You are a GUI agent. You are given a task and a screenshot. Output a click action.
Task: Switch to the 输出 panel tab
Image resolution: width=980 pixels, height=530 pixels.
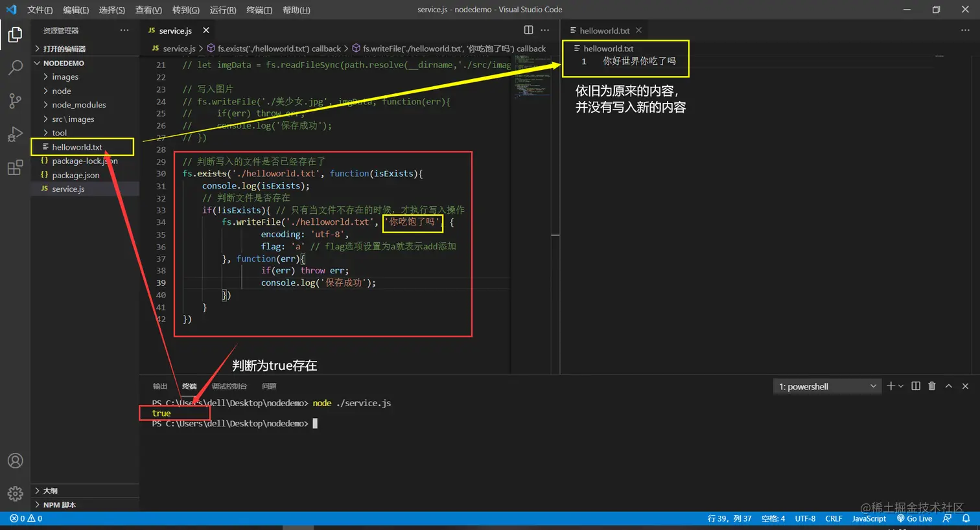160,386
